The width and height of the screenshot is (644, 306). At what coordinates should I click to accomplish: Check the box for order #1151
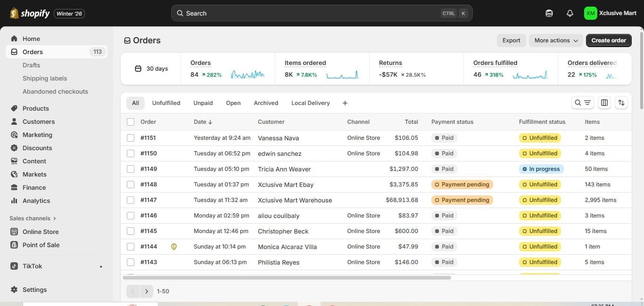click(x=131, y=138)
